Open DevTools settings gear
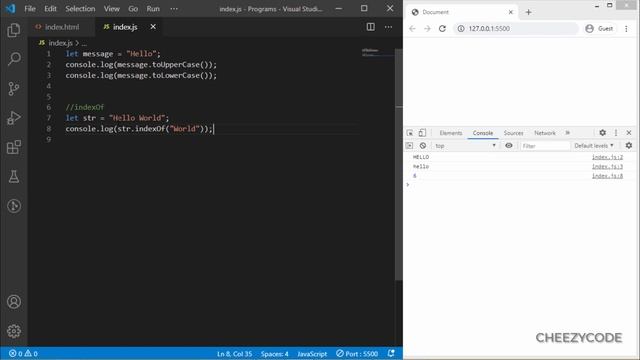The width and height of the screenshot is (640, 360). coord(602,133)
